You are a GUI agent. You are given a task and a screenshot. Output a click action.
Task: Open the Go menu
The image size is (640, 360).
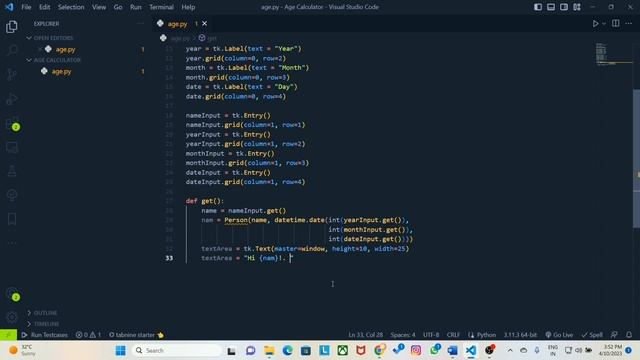(x=118, y=7)
